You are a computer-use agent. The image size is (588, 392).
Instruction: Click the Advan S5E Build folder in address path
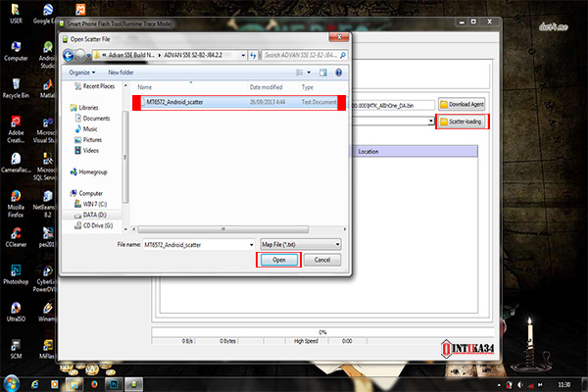(131, 55)
